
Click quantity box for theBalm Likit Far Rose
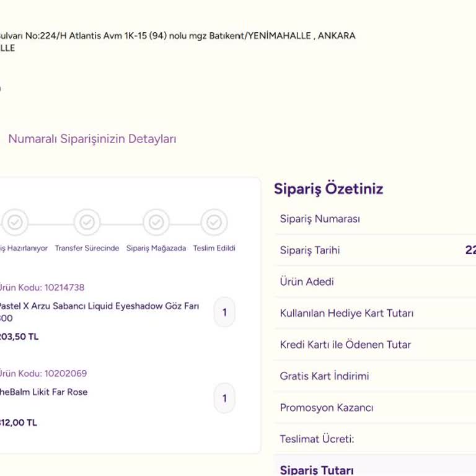(x=224, y=399)
